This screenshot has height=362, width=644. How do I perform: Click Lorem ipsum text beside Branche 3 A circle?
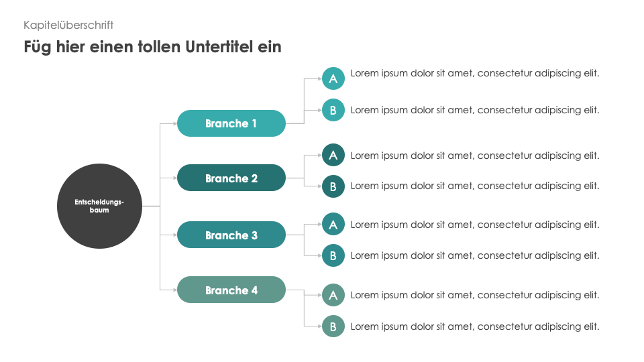point(475,225)
